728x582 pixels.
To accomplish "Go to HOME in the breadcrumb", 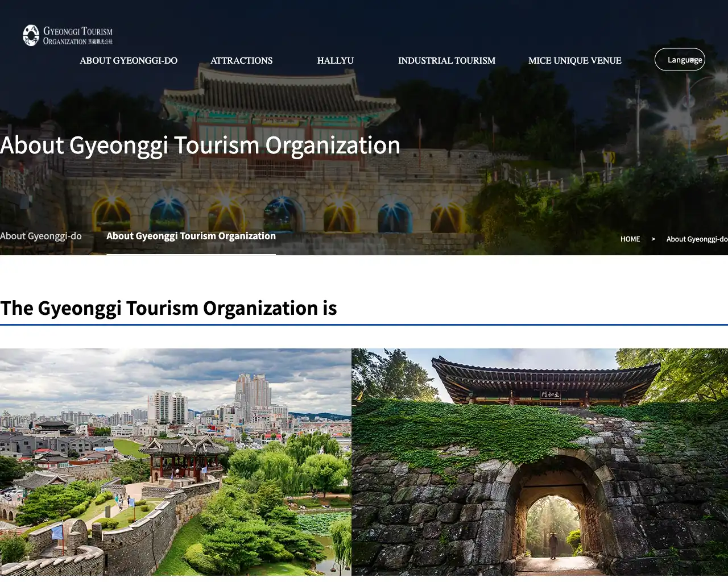I will [x=630, y=239].
